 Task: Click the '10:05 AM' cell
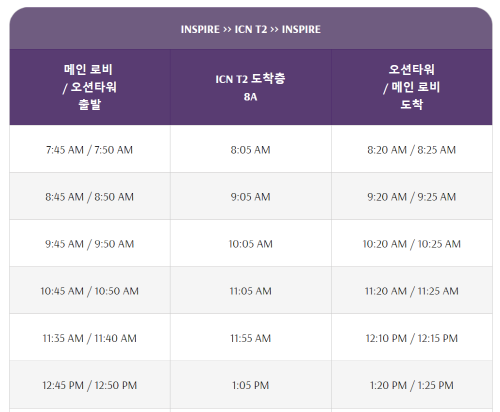[x=251, y=243]
